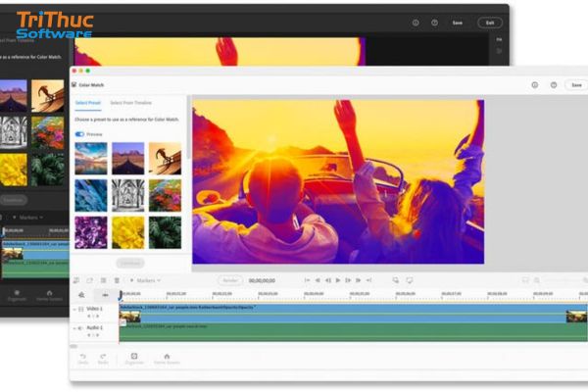Pick the dark green leaves preset in front window
588x392 pixels.
165,232
